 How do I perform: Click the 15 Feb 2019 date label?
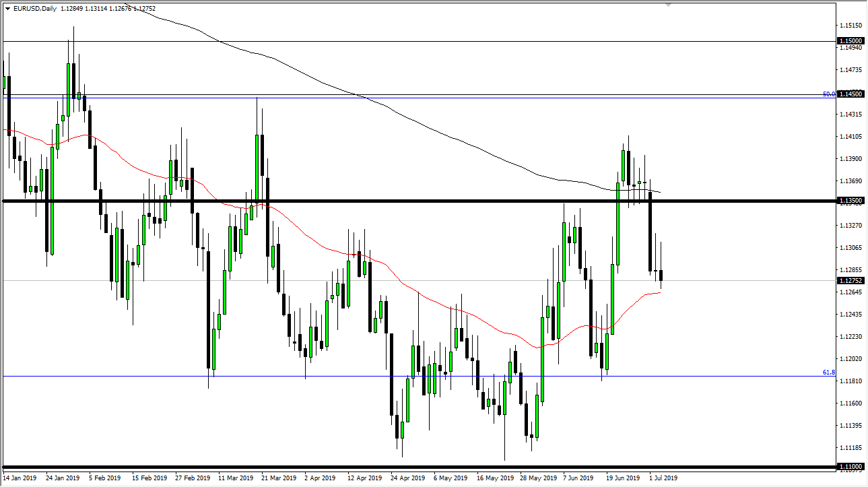[149, 478]
